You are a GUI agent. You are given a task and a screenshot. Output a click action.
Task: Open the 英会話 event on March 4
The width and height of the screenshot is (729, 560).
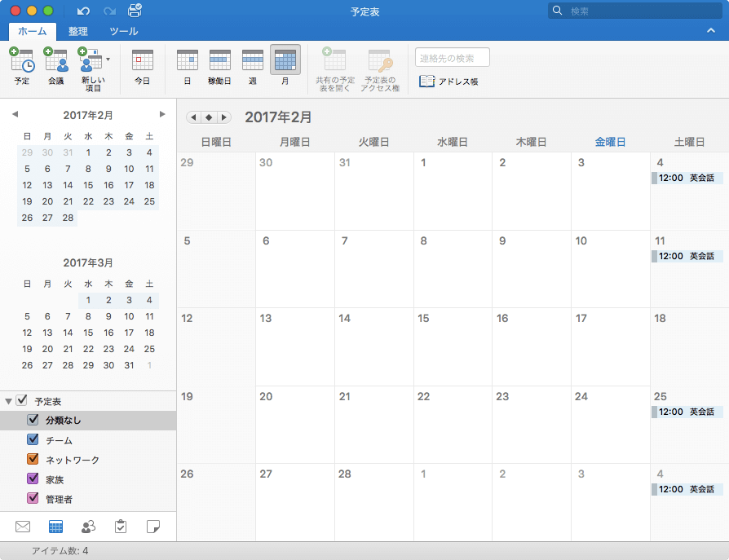(687, 489)
